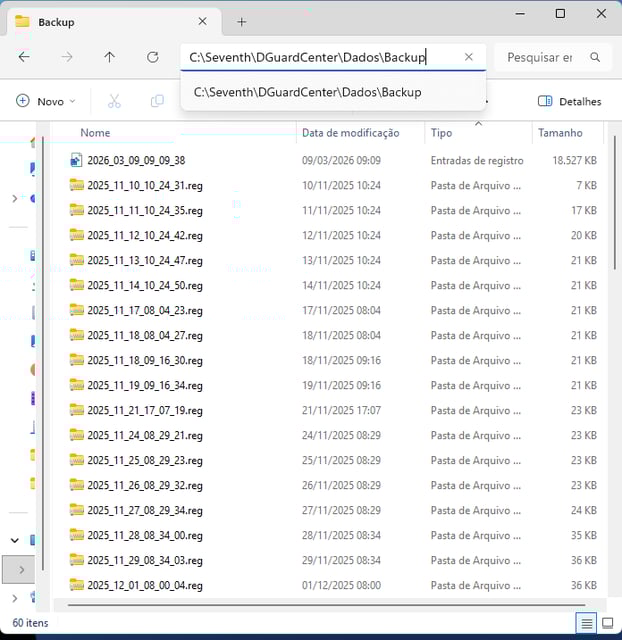Toggle the Detalhes pane
The width and height of the screenshot is (622, 640).
(x=569, y=101)
